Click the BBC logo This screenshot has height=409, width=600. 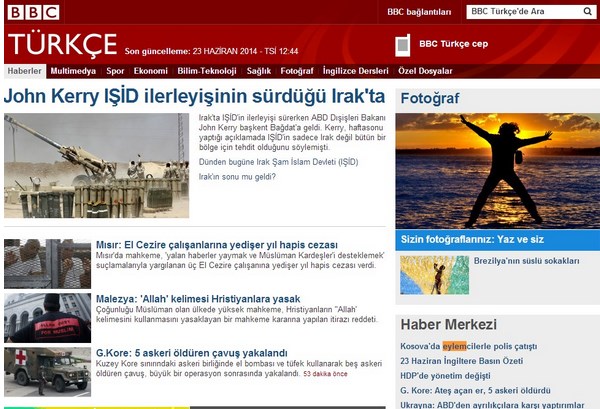point(33,12)
